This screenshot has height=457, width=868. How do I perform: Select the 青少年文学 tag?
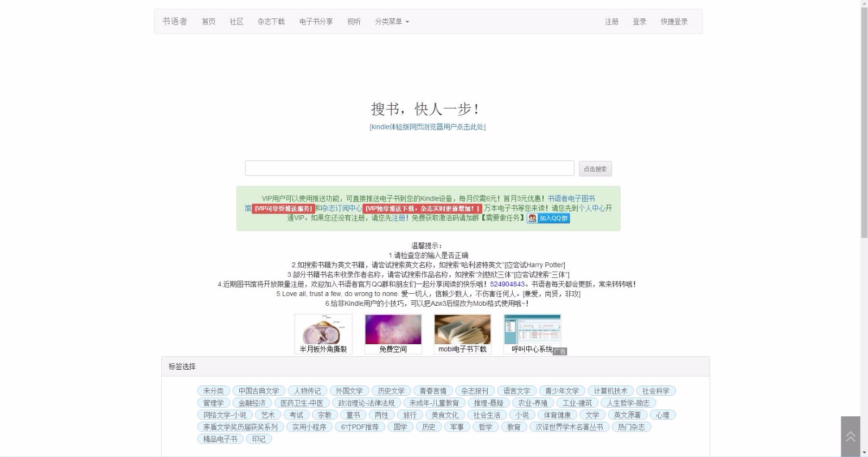tap(562, 391)
